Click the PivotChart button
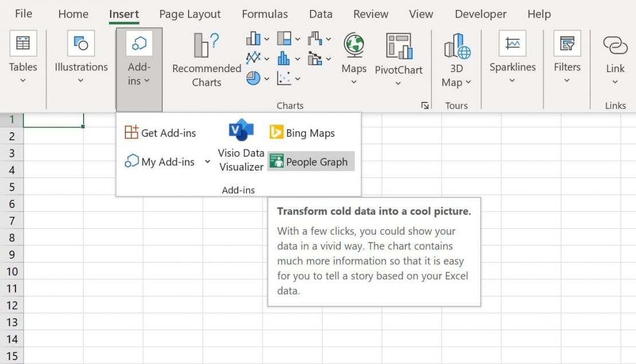This screenshot has width=636, height=364. click(x=398, y=60)
